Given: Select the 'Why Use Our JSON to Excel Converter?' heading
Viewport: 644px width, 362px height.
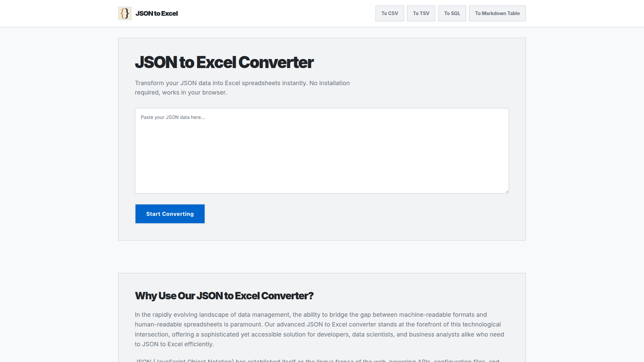Looking at the screenshot, I should click(224, 296).
